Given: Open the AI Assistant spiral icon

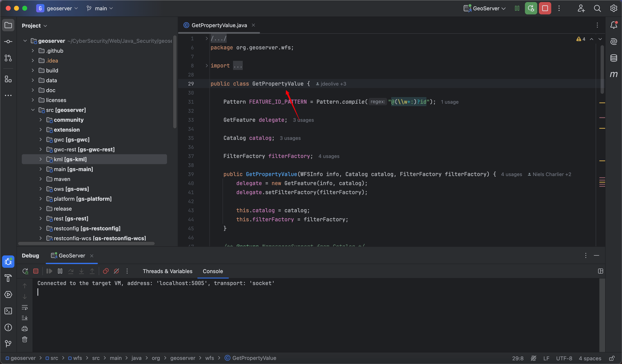Looking at the screenshot, I should [x=614, y=42].
